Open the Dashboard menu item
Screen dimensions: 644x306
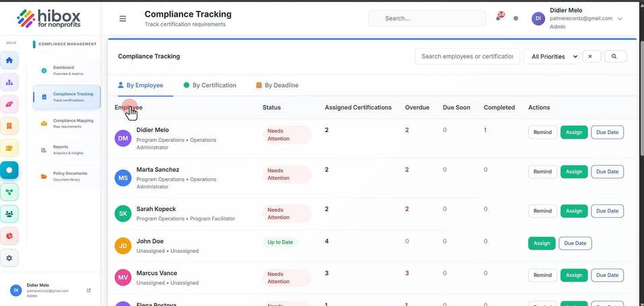tap(67, 70)
